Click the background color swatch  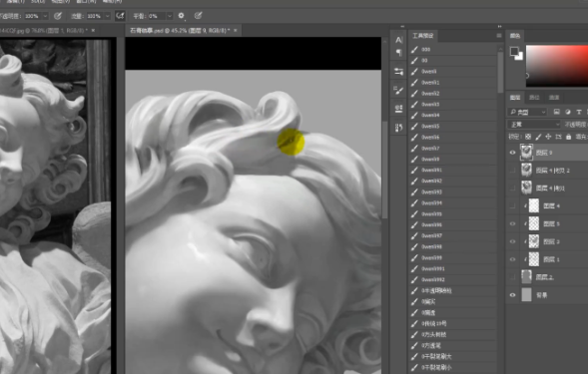519,57
